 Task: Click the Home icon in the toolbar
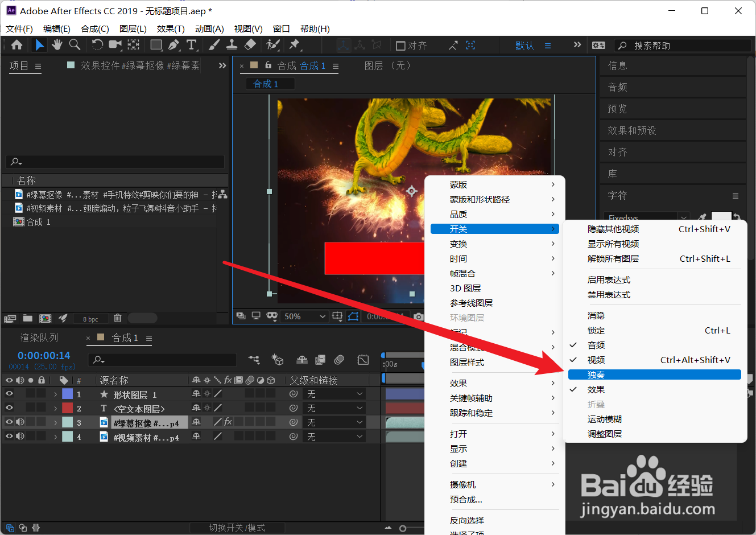[17, 45]
